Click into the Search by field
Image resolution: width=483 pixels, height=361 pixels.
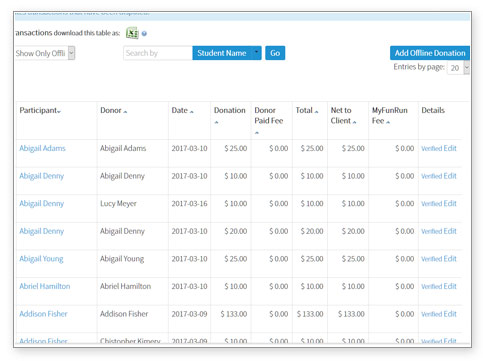click(158, 53)
